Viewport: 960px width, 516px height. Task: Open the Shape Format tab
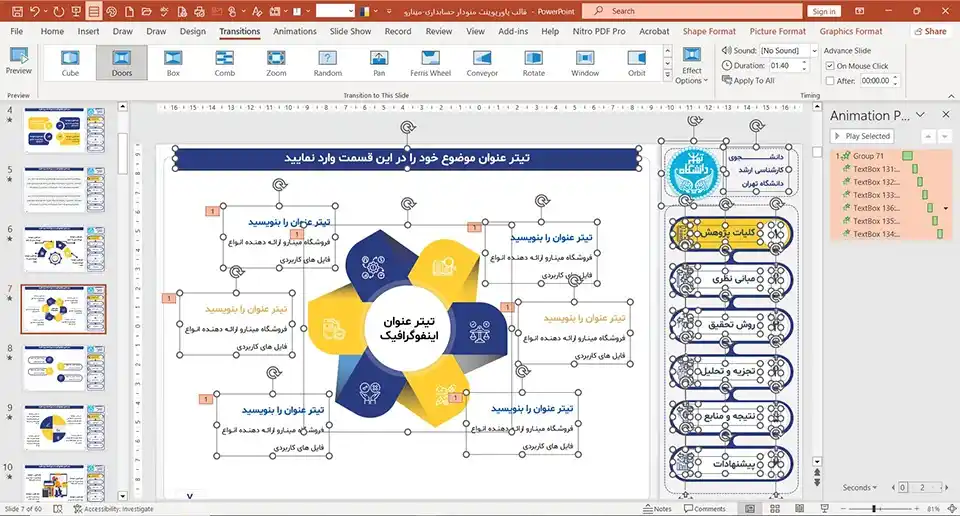click(709, 31)
